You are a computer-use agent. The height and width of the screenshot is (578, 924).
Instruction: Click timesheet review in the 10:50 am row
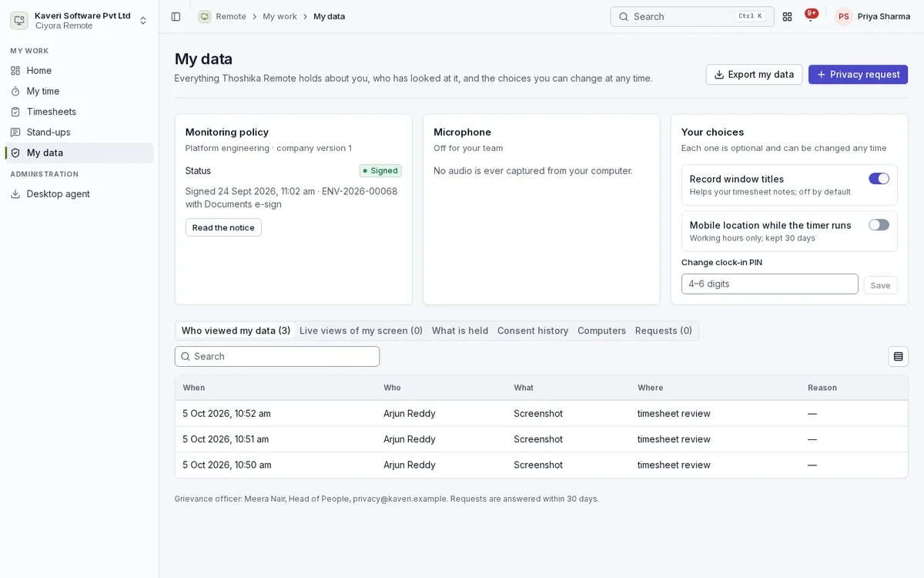coord(674,465)
